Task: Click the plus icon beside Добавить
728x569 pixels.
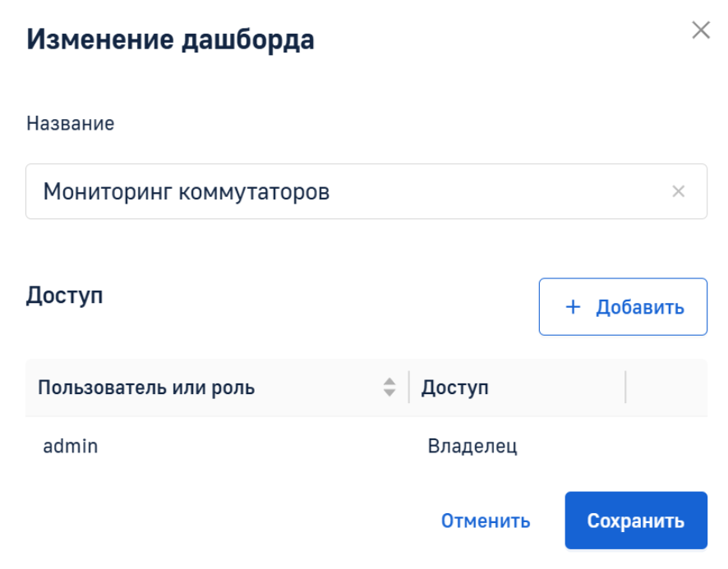Action: 573,307
